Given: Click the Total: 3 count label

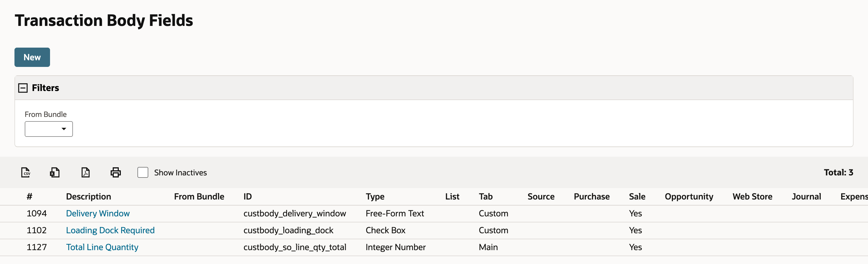Looking at the screenshot, I should (x=838, y=172).
